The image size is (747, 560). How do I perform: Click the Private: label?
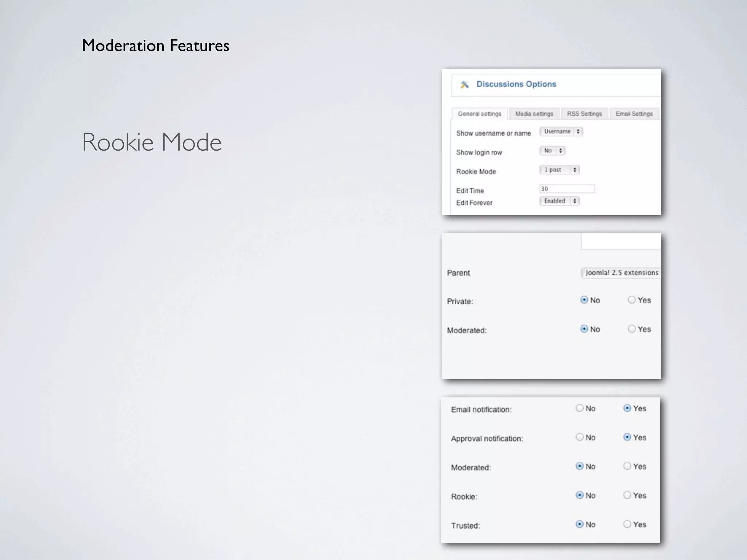[460, 301]
